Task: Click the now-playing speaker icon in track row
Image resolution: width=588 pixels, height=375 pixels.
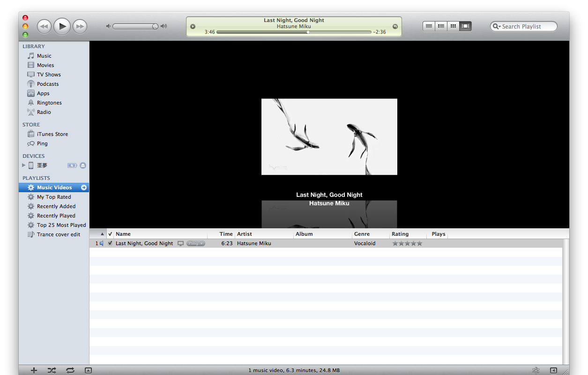Action: pyautogui.click(x=101, y=243)
